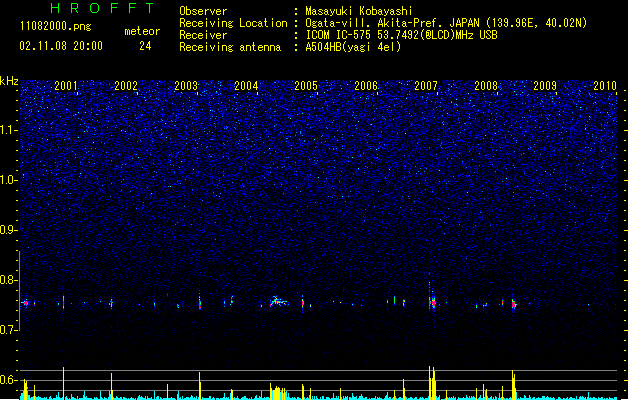The height and width of the screenshot is (400, 629).
Task: Click the "Receiving antenna" field label
Action: [230, 47]
